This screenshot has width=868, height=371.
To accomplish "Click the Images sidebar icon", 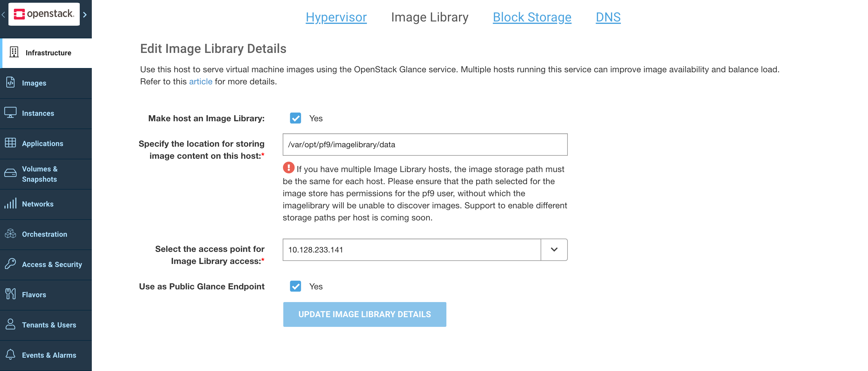I will 11,83.
